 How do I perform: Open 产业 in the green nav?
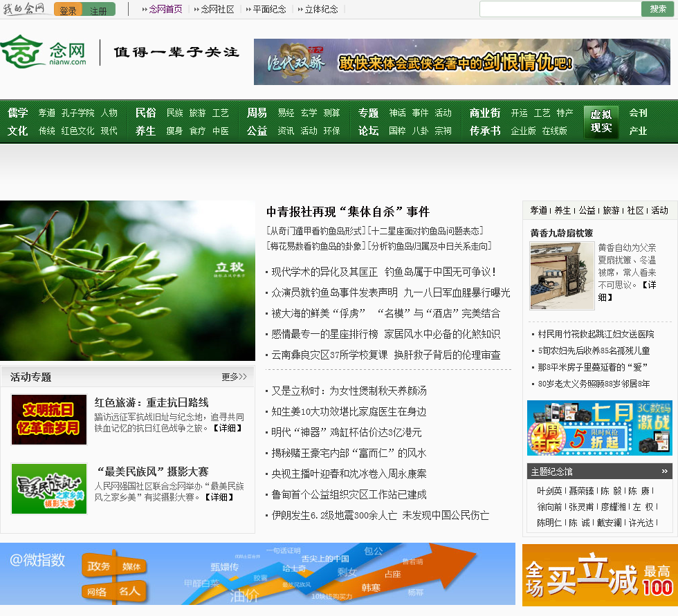638,131
